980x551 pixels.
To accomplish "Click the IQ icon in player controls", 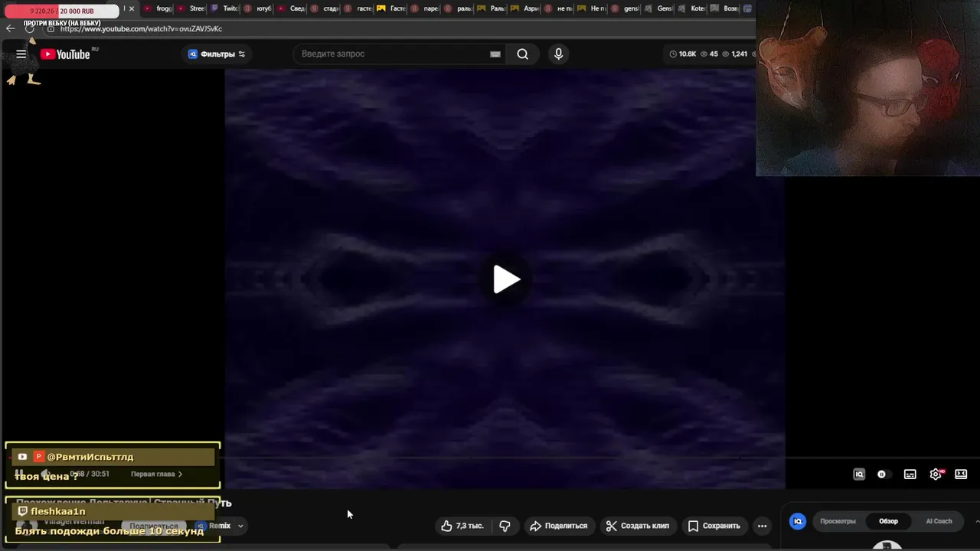I will click(859, 474).
